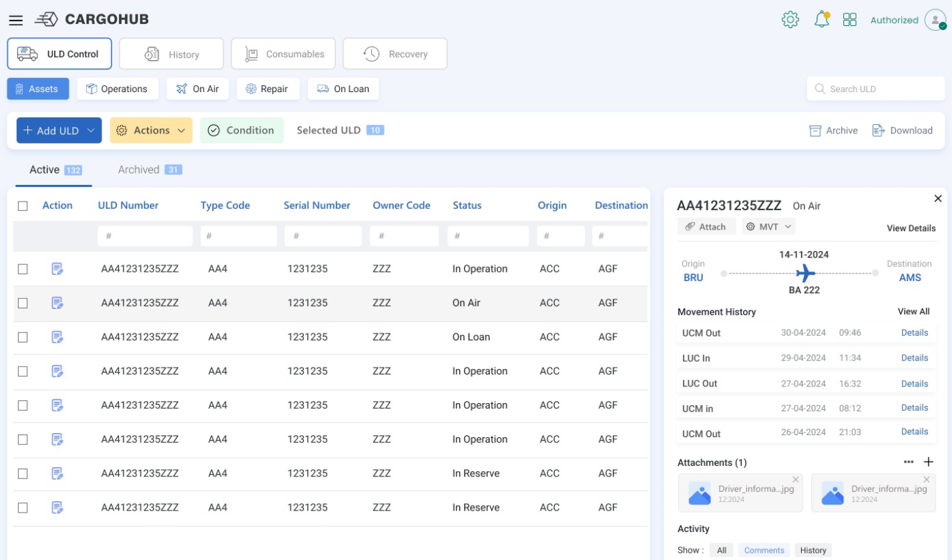Open the Actions dropdown menu

point(151,131)
